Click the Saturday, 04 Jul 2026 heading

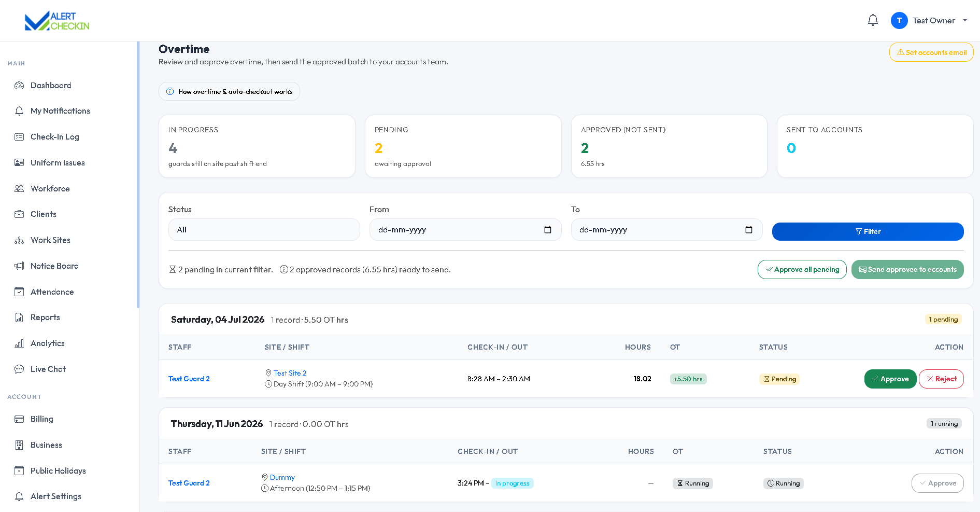[x=218, y=320]
